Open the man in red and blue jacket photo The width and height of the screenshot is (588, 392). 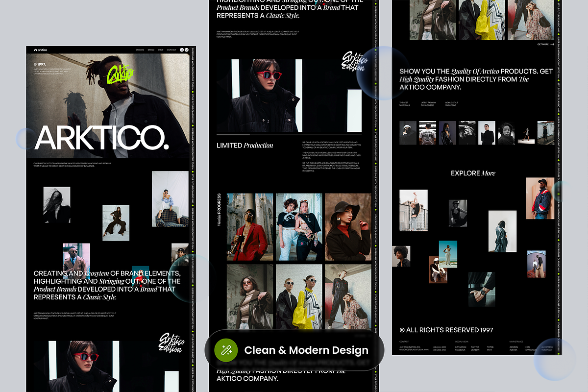(540, 198)
